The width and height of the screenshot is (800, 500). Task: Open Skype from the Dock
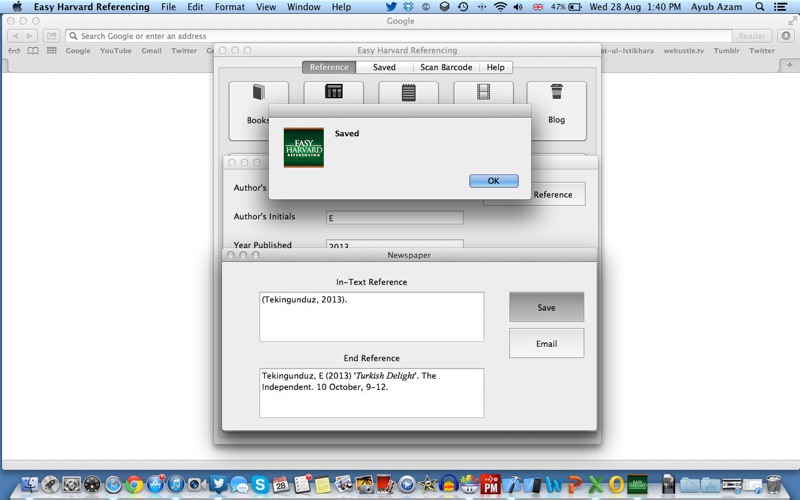(x=259, y=484)
